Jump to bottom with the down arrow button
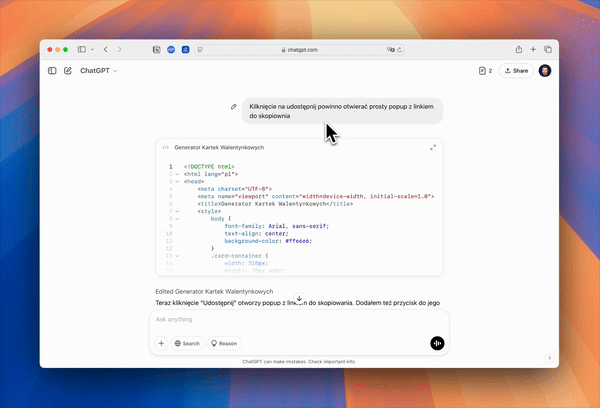Screen dimensions: 600x408 [x=299, y=299]
